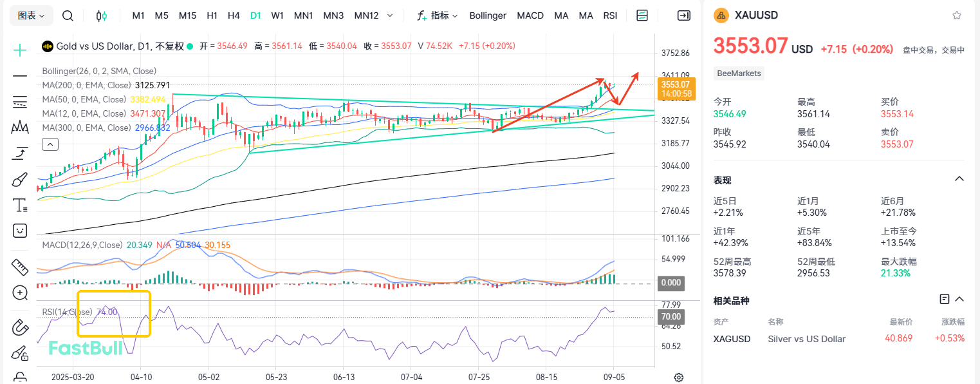The image size is (980, 384).
Task: Click the MACD 0.000 axis label
Action: tap(670, 283)
